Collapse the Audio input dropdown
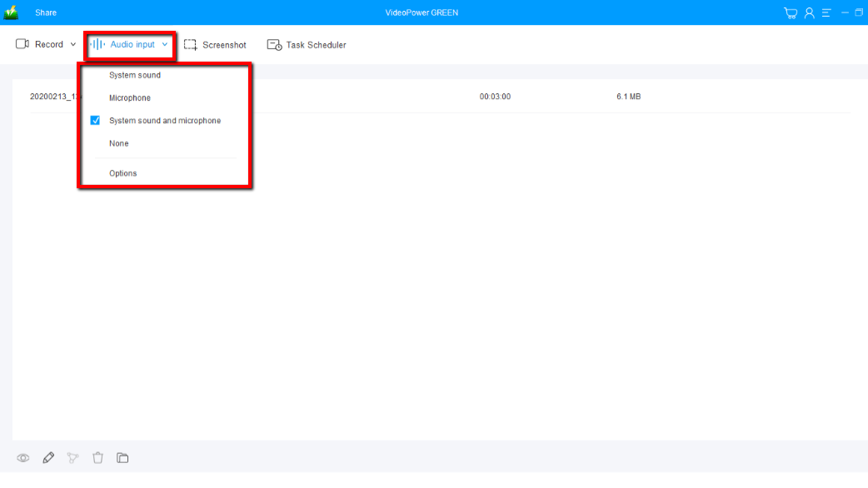This screenshot has height=488, width=868. (x=131, y=45)
